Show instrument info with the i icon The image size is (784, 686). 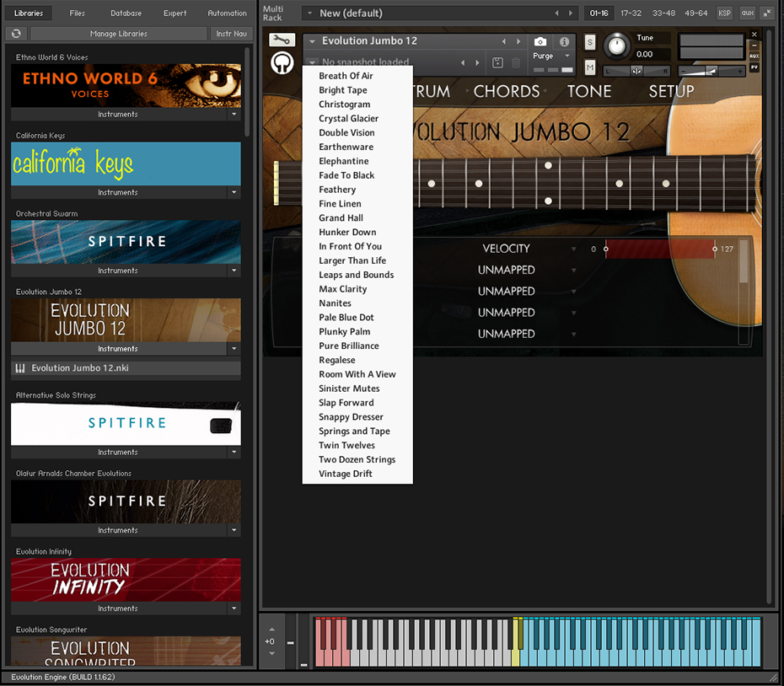pyautogui.click(x=564, y=41)
